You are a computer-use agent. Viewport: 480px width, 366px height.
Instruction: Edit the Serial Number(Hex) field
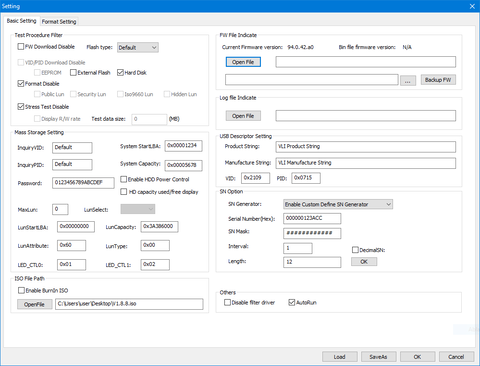[312, 218]
